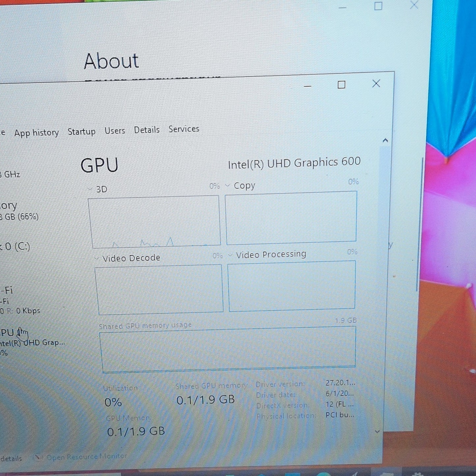Click the DirectX version 12 (FL... value
This screenshot has width=476, height=476.
340,404
